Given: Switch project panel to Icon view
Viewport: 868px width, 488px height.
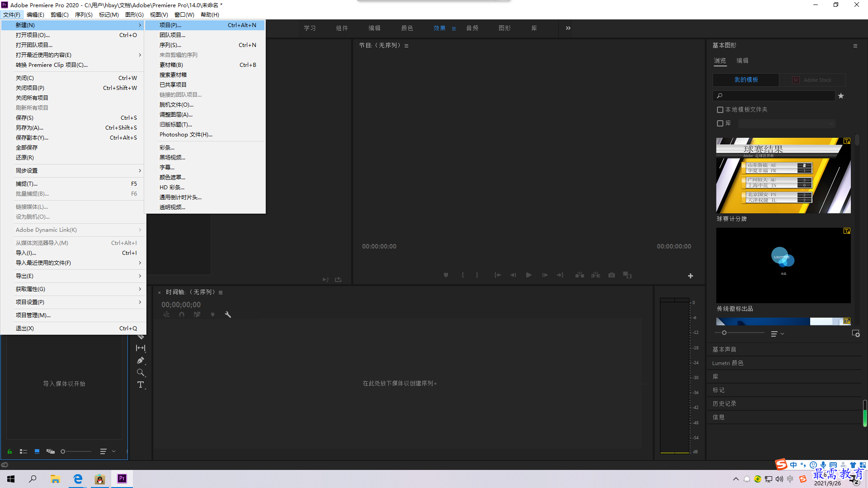Looking at the screenshot, I should point(37,451).
